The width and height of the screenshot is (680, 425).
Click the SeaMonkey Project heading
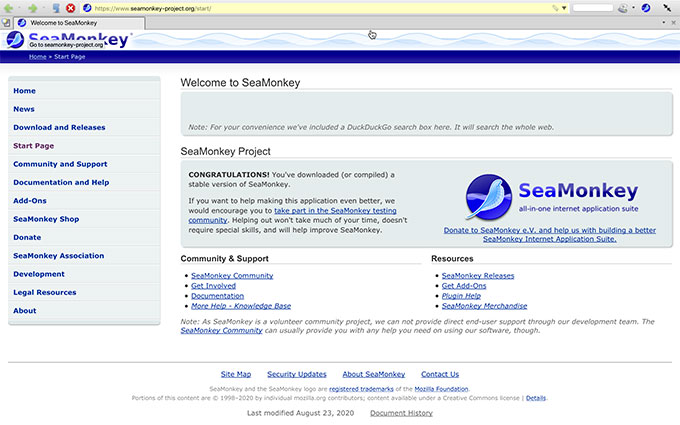[226, 151]
